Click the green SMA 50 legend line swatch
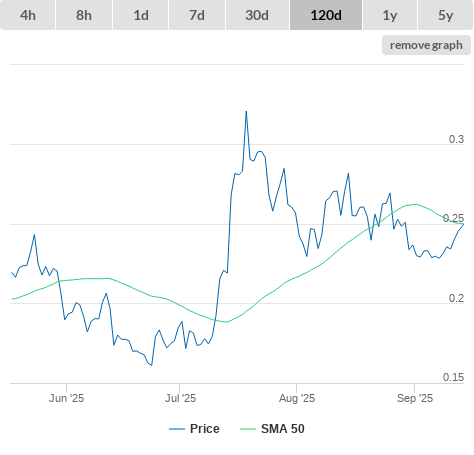 [248, 429]
